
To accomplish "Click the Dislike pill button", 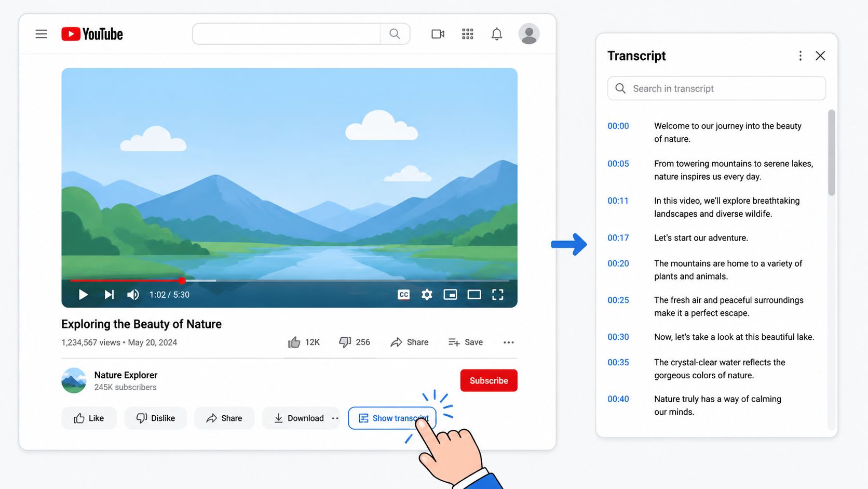I will coord(155,418).
